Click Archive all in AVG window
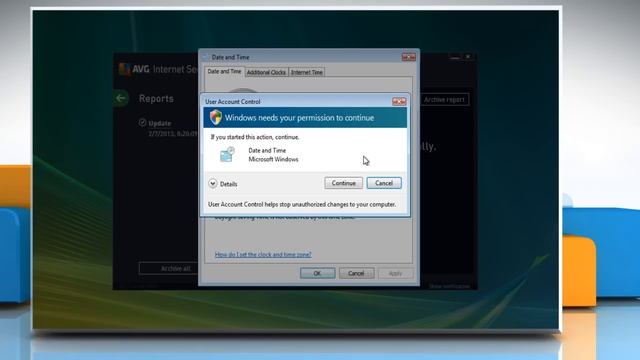640x360 pixels. pos(168,268)
